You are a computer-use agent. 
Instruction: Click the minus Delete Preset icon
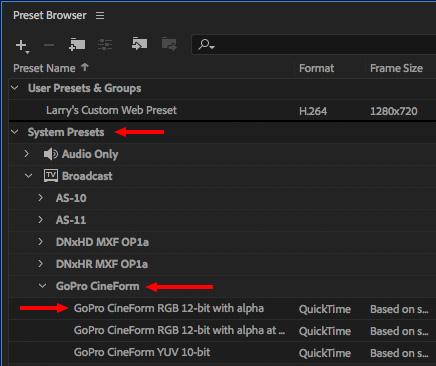(49, 45)
